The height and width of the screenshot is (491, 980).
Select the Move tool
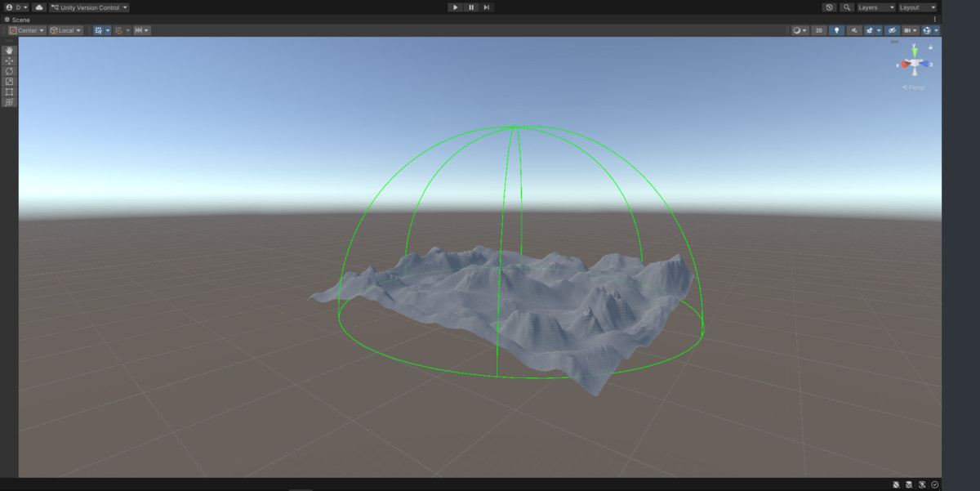9,60
